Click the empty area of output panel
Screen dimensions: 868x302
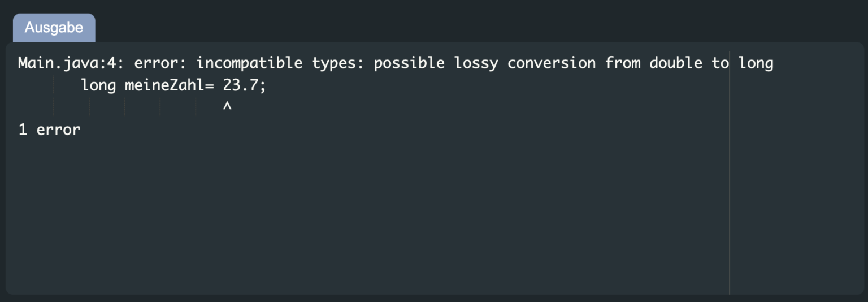click(x=367, y=215)
